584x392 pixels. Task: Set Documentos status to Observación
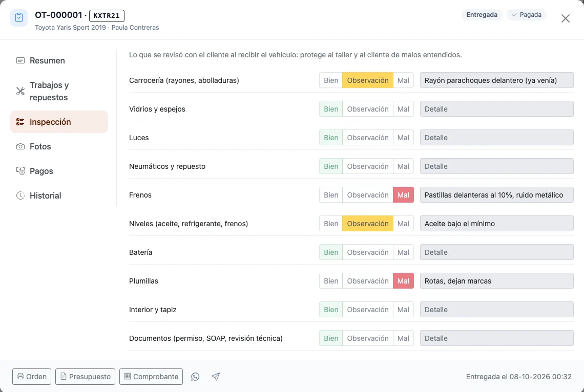[x=368, y=338]
